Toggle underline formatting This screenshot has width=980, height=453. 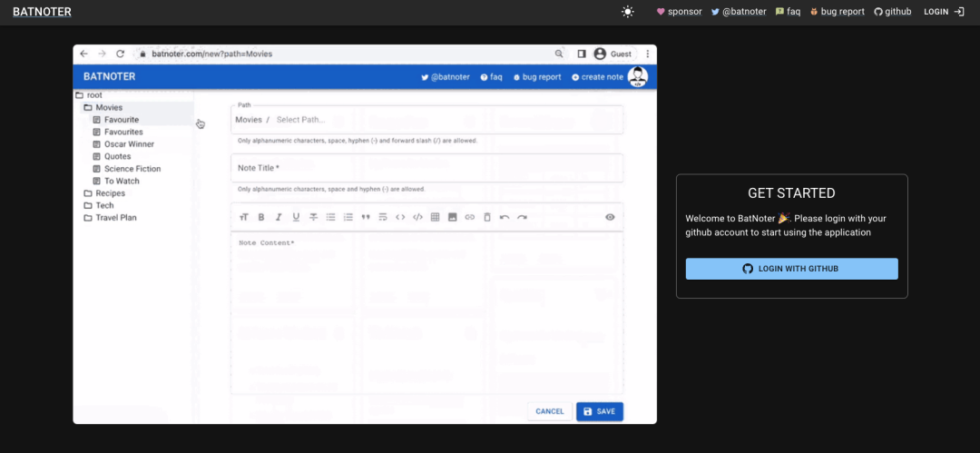pos(296,217)
